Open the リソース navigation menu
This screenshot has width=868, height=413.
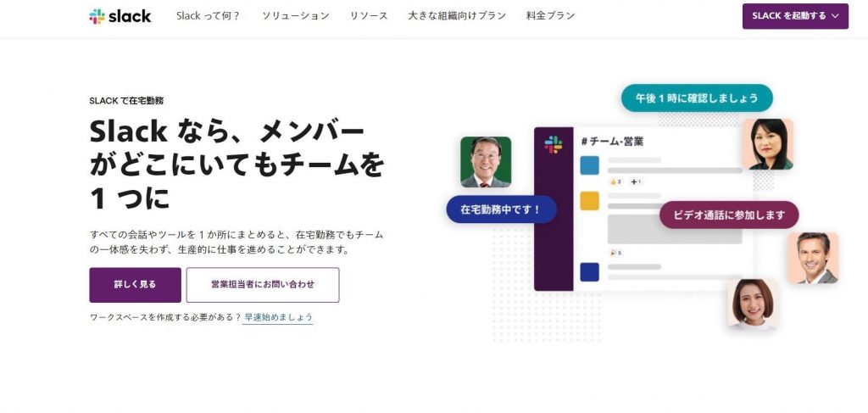[369, 16]
